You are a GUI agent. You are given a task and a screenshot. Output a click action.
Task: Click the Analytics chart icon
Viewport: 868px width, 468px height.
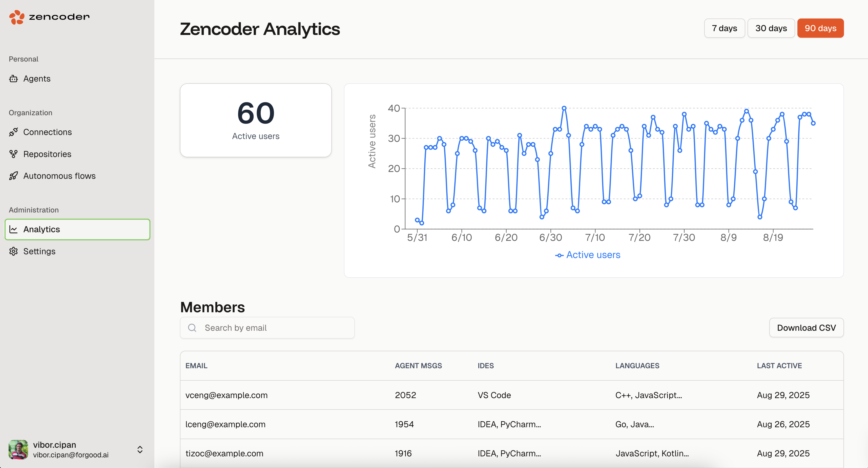point(13,229)
